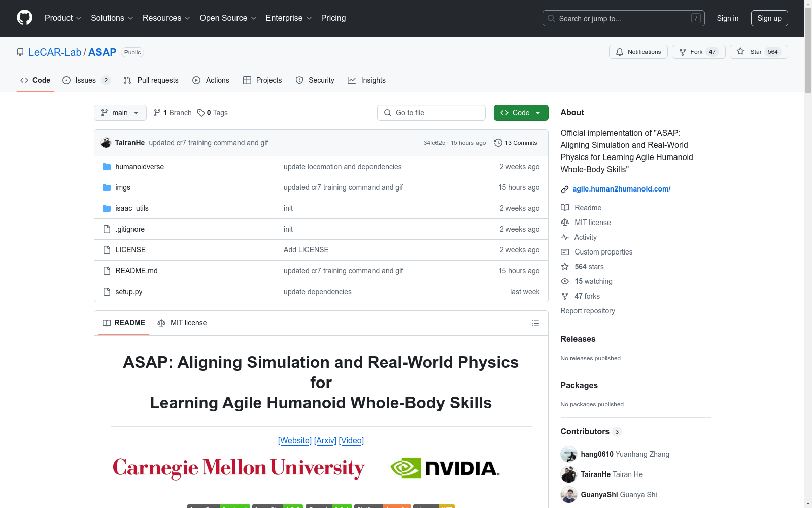Fork the ASAP repository
This screenshot has width=812, height=508.
pos(698,52)
